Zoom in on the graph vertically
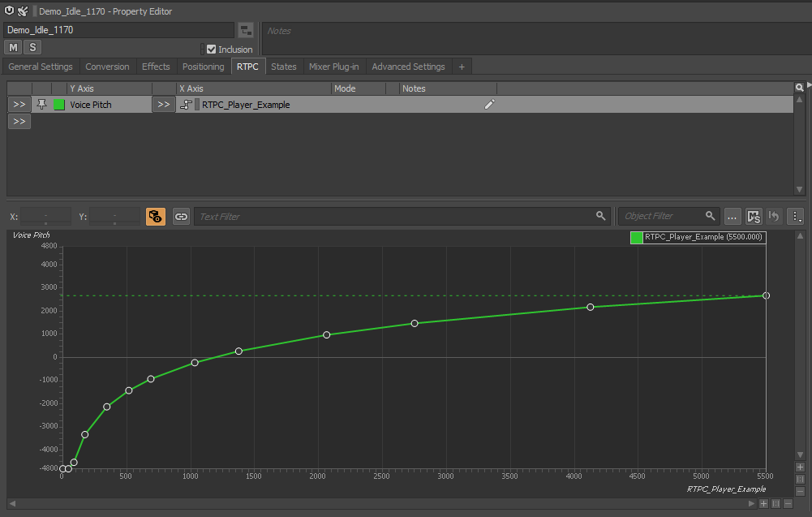This screenshot has width=812, height=517. 800,467
